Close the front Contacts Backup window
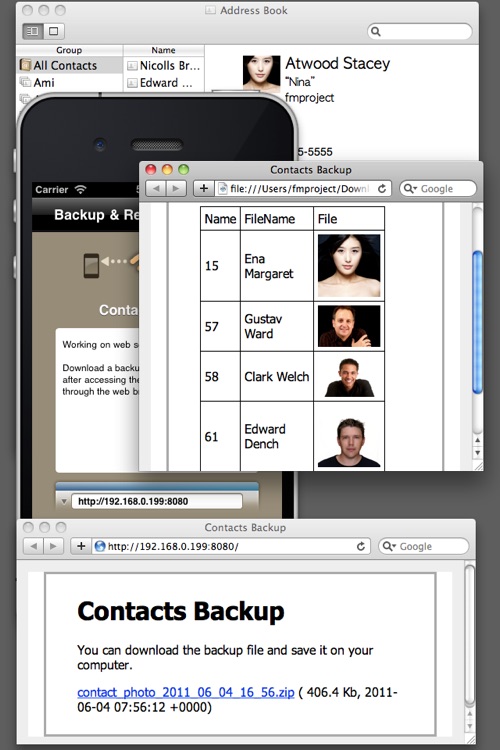The width and height of the screenshot is (500, 750). coord(151,169)
